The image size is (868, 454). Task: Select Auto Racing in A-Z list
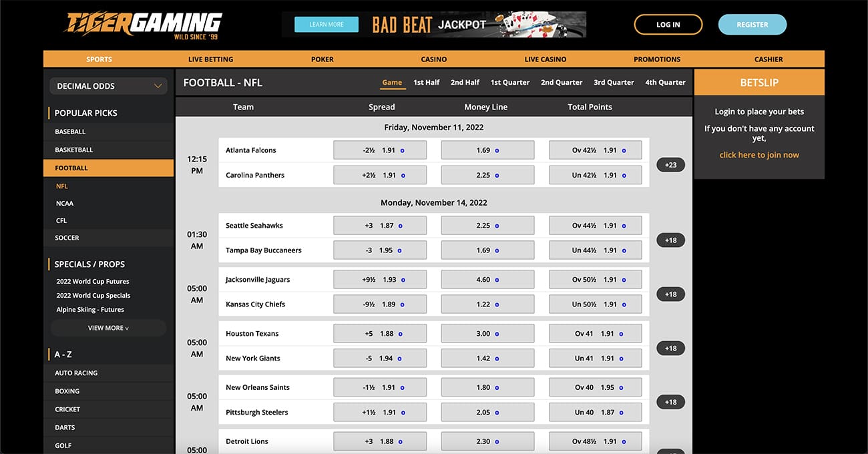coord(109,373)
